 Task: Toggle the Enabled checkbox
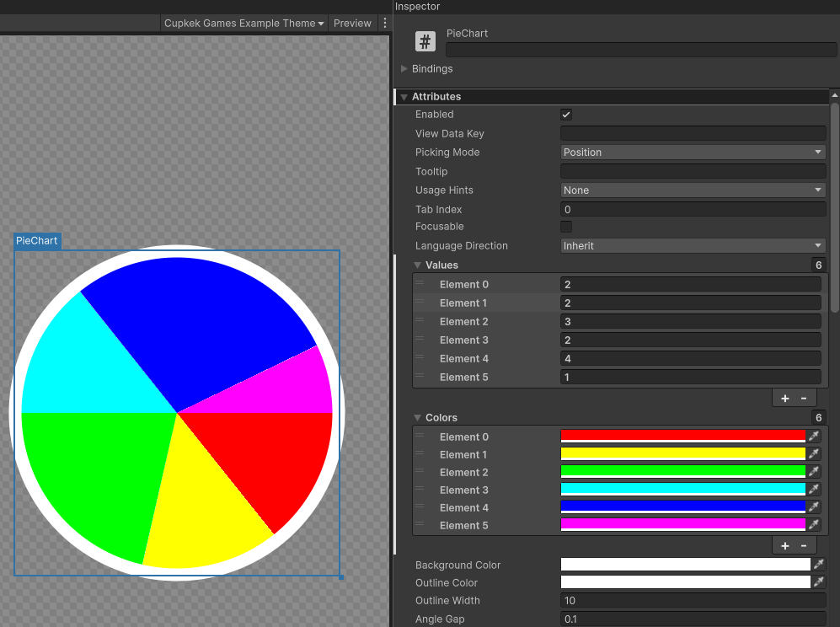[566, 115]
